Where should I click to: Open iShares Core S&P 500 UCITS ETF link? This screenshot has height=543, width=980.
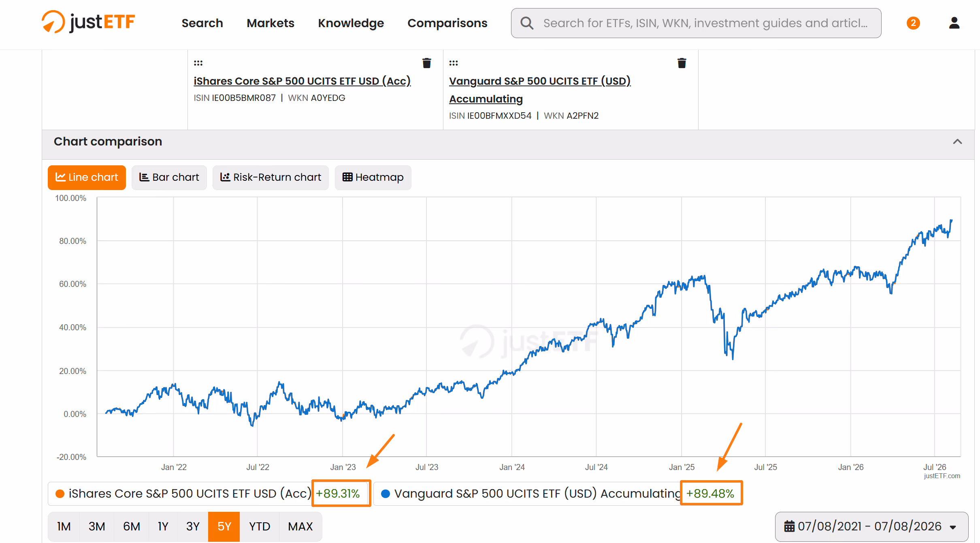[x=302, y=81]
